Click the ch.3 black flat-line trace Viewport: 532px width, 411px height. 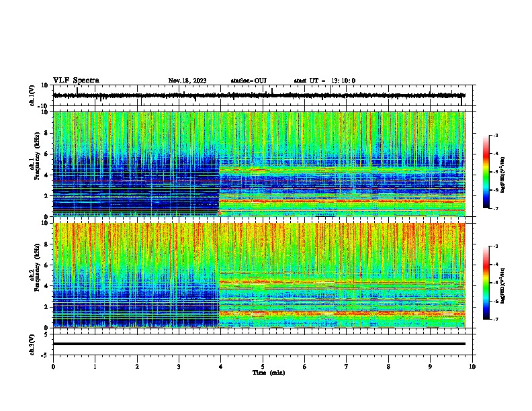[259, 344]
